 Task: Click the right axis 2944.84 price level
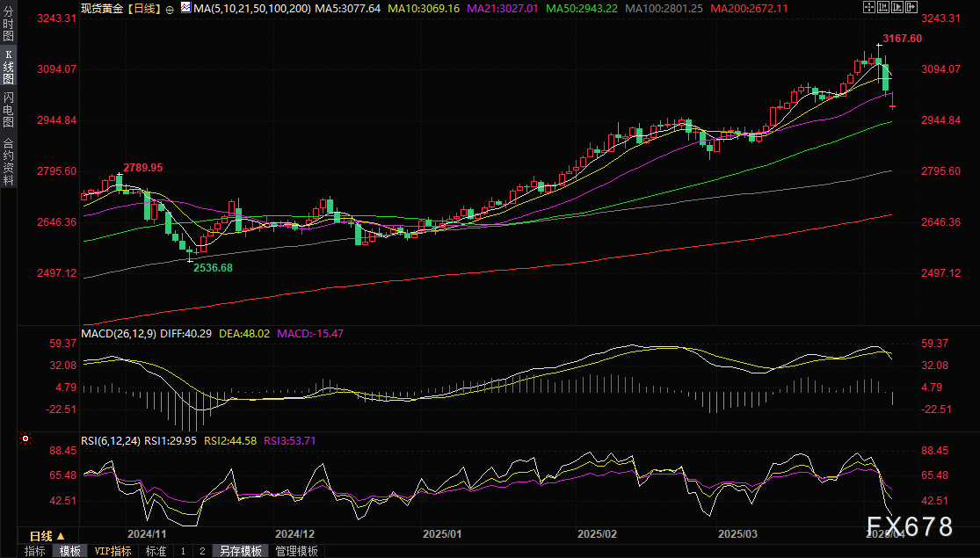[x=940, y=120]
